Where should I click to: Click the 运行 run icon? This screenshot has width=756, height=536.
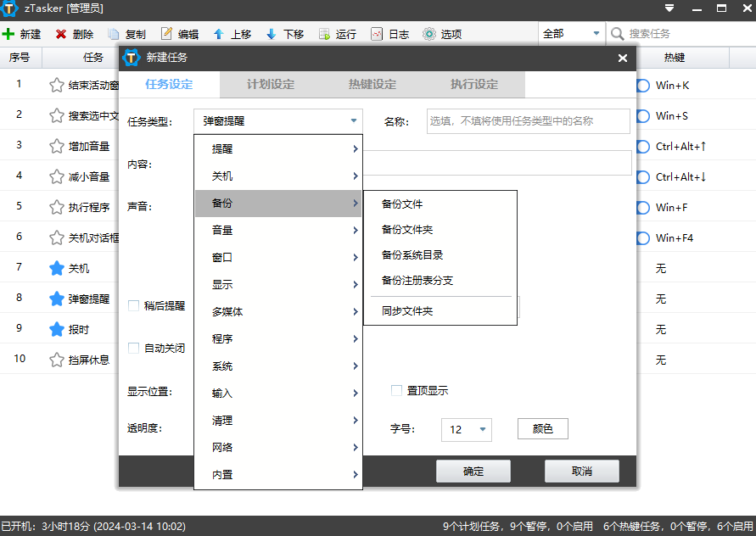[324, 34]
